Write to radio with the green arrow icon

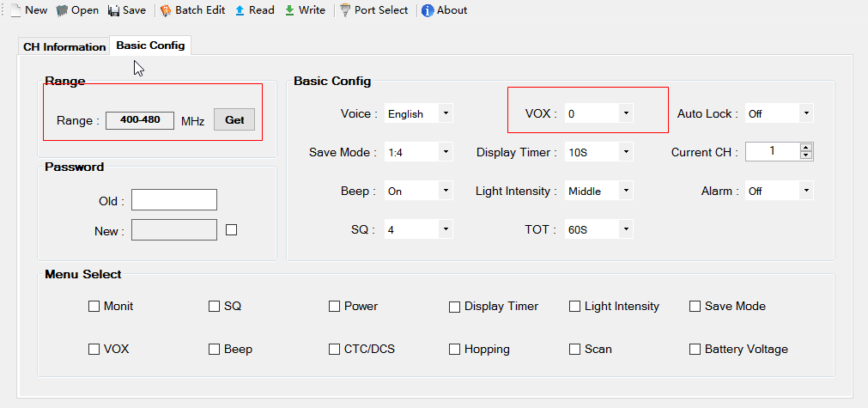(x=289, y=10)
